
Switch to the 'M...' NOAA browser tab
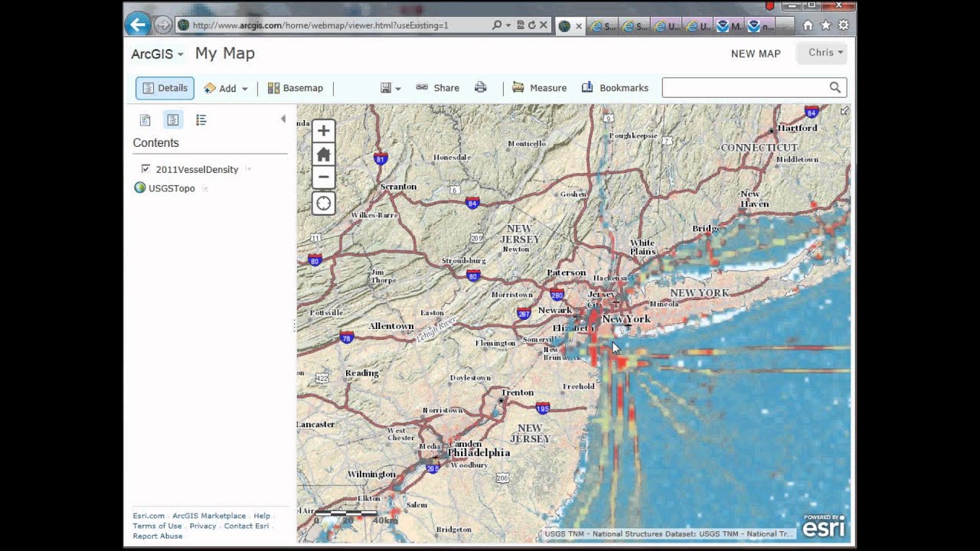[x=730, y=25]
